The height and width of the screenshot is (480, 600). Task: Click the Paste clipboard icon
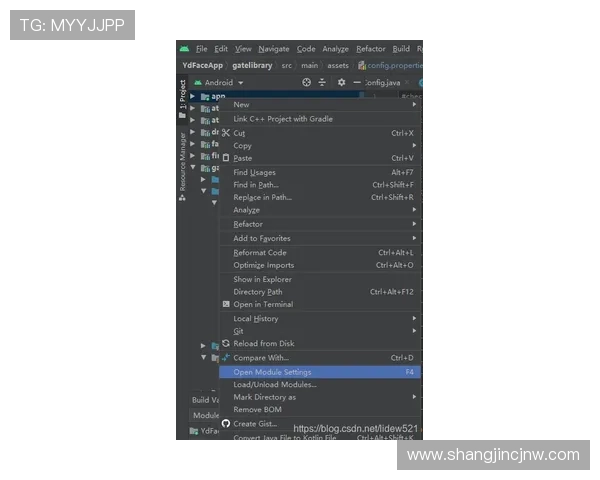pos(226,158)
